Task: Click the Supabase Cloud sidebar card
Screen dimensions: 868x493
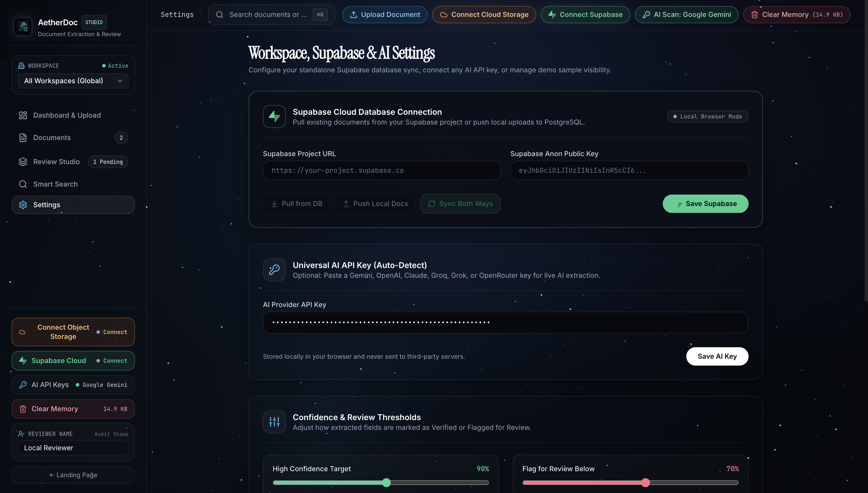Action: (x=73, y=361)
